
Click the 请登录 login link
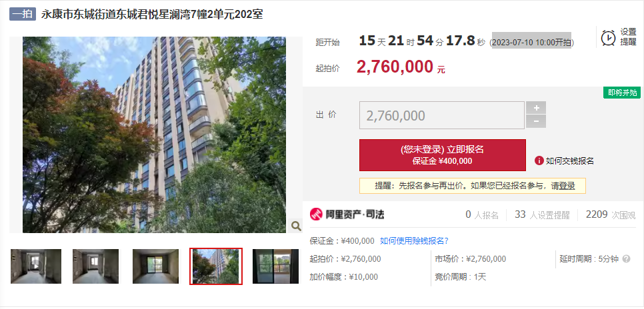pyautogui.click(x=563, y=186)
